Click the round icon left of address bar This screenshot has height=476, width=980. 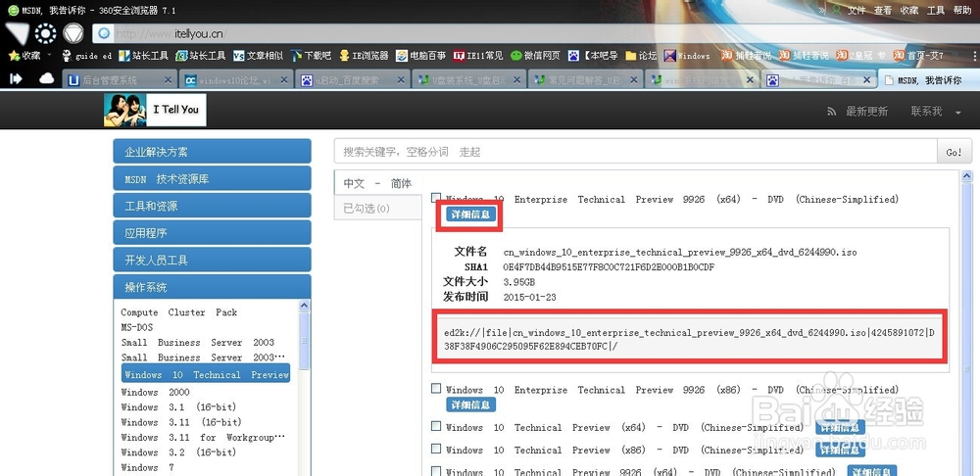pyautogui.click(x=73, y=33)
